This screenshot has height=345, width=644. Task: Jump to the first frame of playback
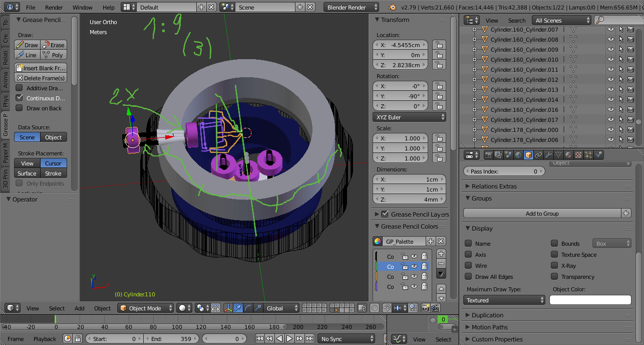259,338
